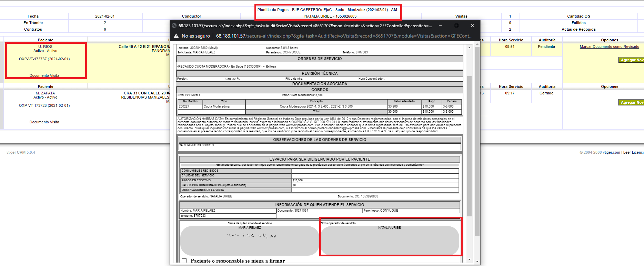This screenshot has width=644, height=266.
Task: Open order OXP-VT-173723 link
Action: point(44,105)
